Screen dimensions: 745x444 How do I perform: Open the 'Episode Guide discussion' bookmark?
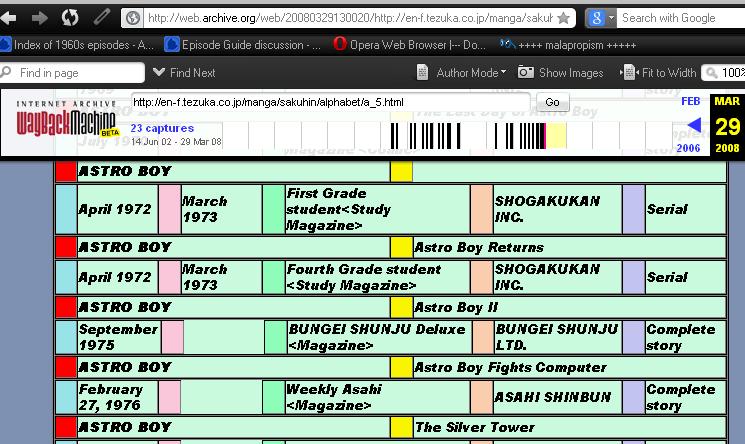click(x=243, y=45)
